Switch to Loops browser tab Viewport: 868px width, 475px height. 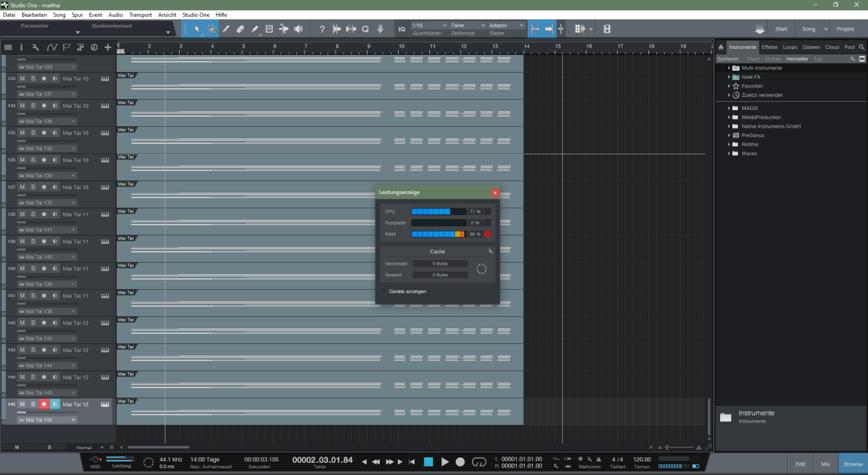coord(790,47)
